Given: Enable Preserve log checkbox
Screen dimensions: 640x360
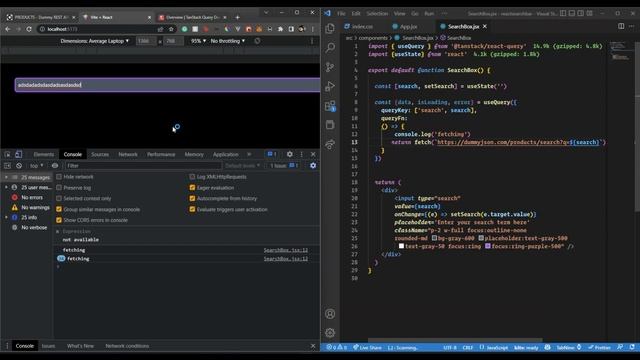Looking at the screenshot, I should point(59,188).
